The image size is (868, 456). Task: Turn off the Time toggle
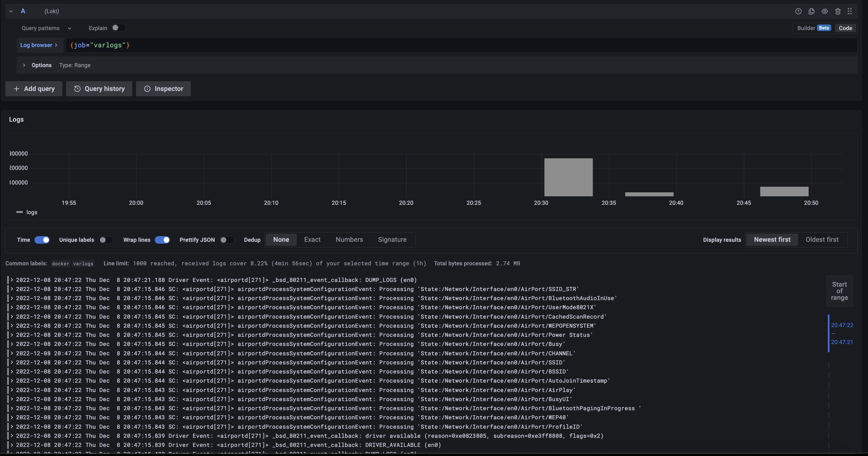(42, 240)
